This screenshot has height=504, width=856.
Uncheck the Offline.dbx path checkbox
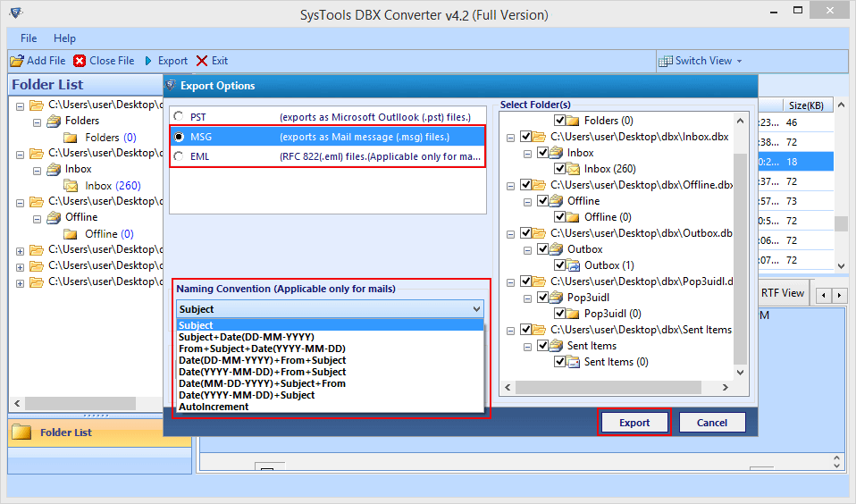point(525,185)
